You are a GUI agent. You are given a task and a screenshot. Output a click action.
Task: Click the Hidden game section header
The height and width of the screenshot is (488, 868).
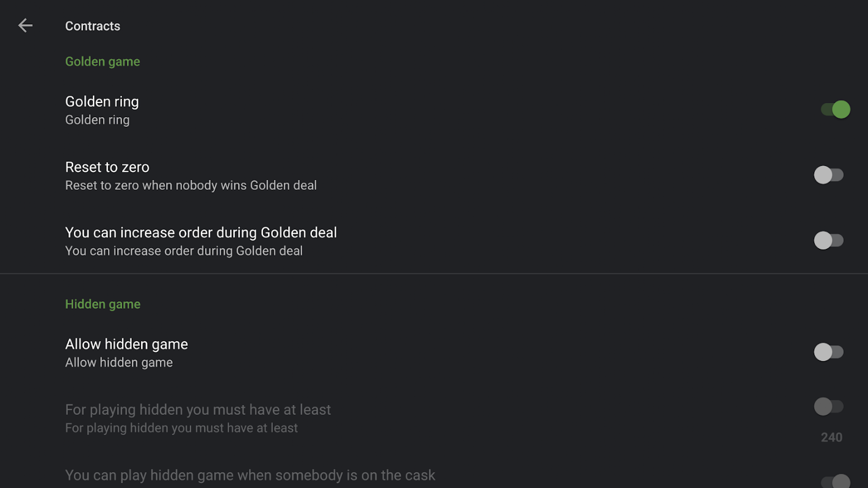pyautogui.click(x=103, y=304)
